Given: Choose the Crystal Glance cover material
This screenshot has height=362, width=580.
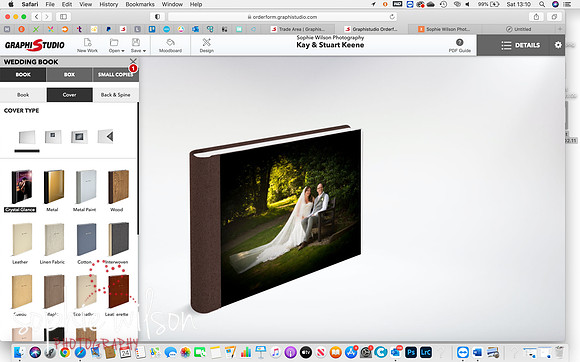Looking at the screenshot, I should coord(21,191).
